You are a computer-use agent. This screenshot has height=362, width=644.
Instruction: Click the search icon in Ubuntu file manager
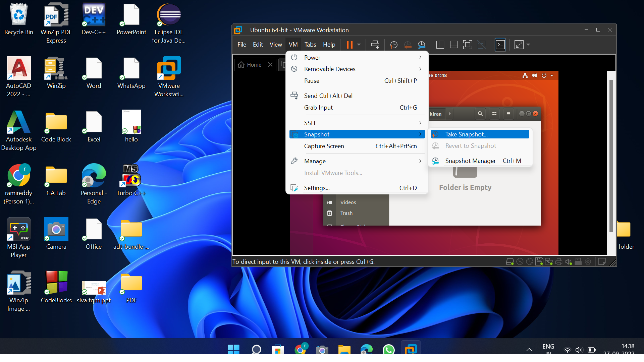(480, 114)
